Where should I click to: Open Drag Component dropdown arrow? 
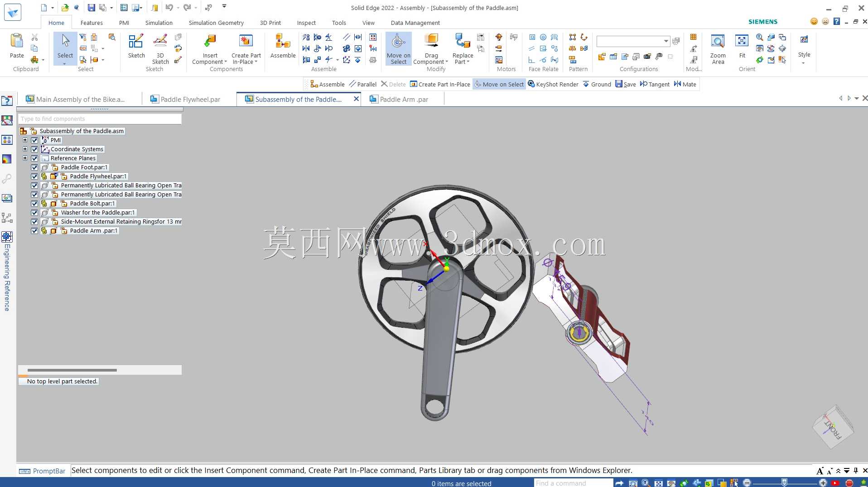447,62
